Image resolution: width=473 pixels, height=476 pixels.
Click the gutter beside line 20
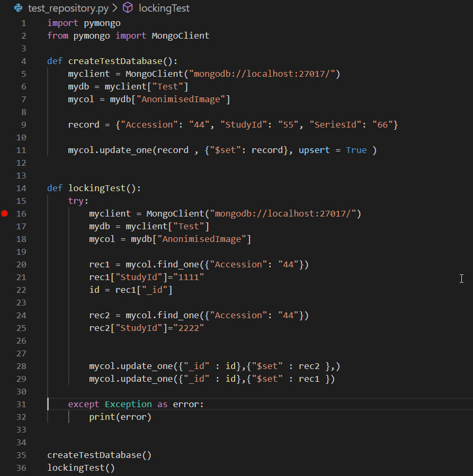coord(4,264)
